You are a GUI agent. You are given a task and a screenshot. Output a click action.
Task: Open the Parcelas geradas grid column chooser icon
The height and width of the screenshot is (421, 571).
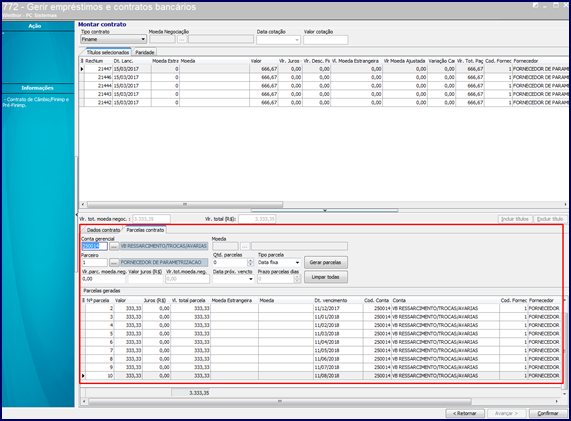tap(83, 300)
